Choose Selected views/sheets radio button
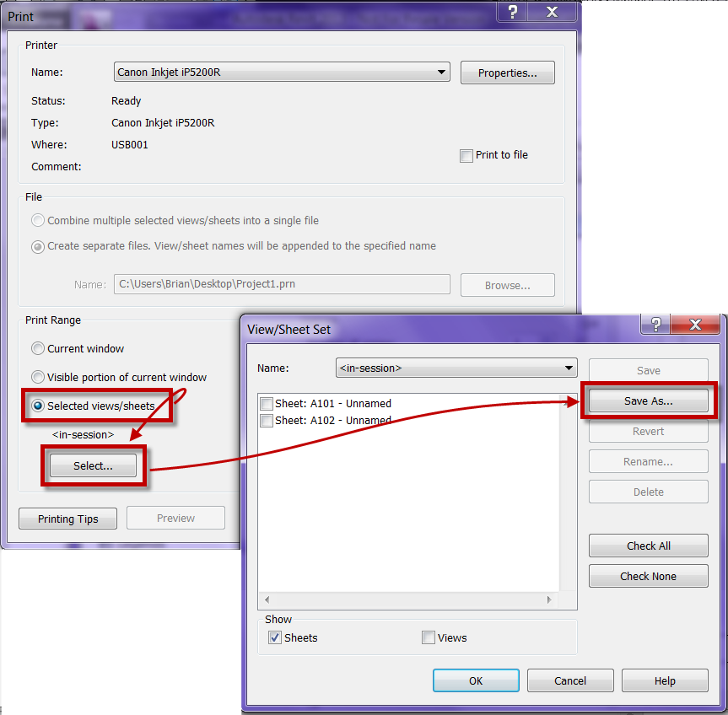Image resolution: width=728 pixels, height=715 pixels. click(38, 406)
